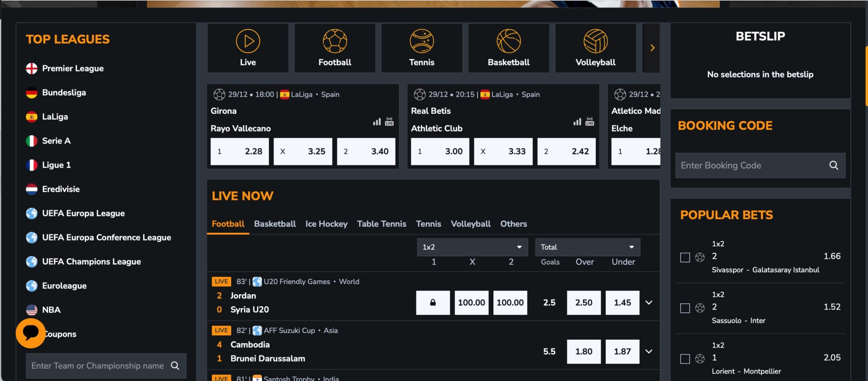Select Under 1.45 odds for Jordan match
The height and width of the screenshot is (381, 868).
(623, 302)
